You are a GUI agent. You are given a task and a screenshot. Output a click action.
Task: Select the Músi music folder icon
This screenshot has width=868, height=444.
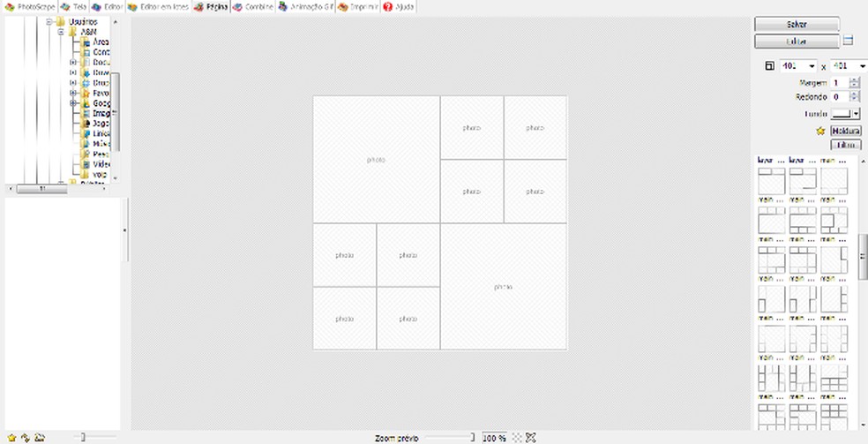86,144
